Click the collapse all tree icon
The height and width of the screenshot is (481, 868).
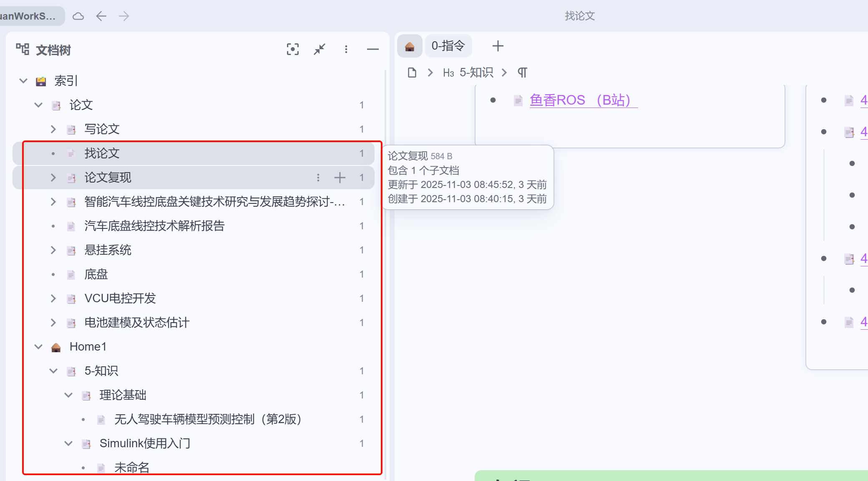[320, 50]
